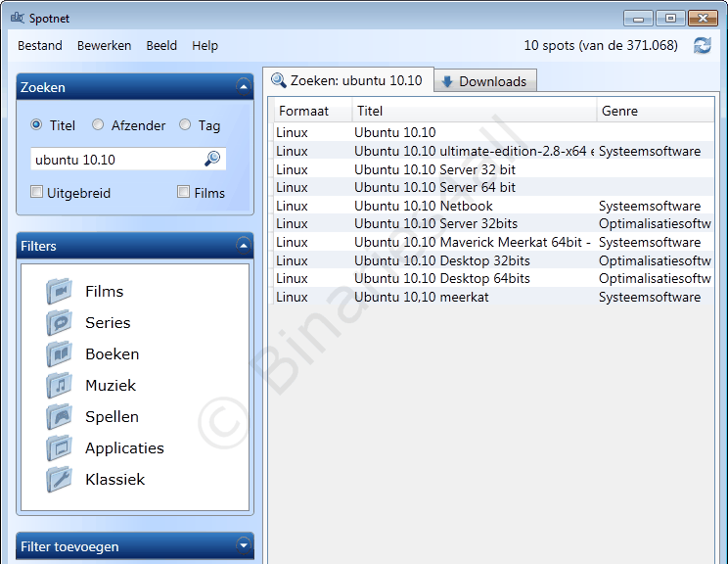Open the Help menu
The height and width of the screenshot is (564, 728).
(205, 45)
